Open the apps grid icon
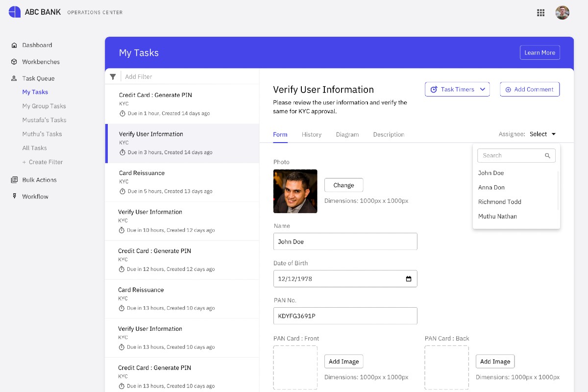Screen dimensions: 588x392 point(541,13)
